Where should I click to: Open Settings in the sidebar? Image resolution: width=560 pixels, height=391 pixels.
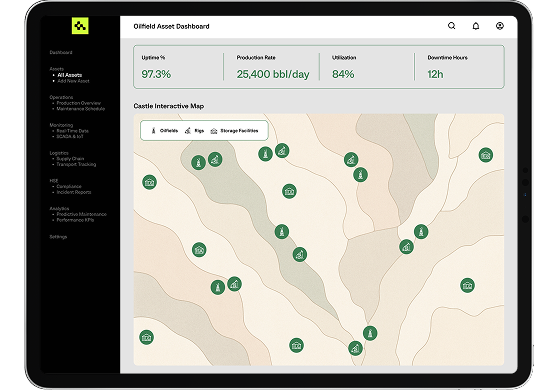pos(58,237)
